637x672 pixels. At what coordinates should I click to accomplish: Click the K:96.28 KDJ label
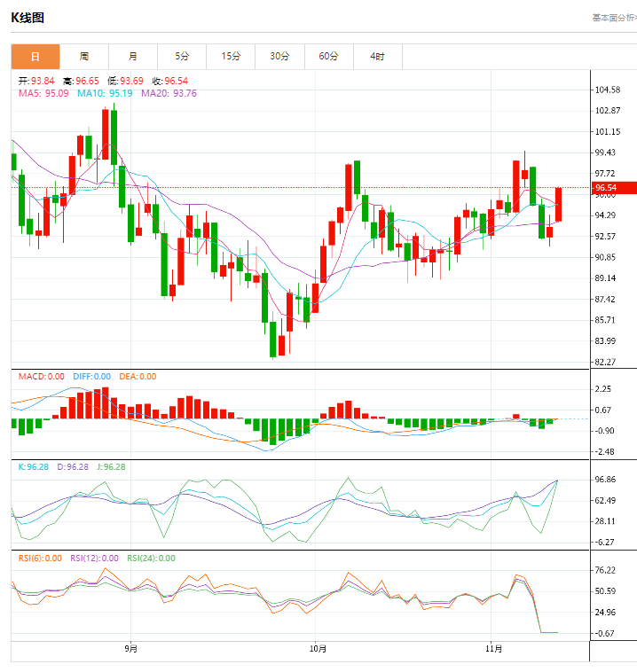34,467
